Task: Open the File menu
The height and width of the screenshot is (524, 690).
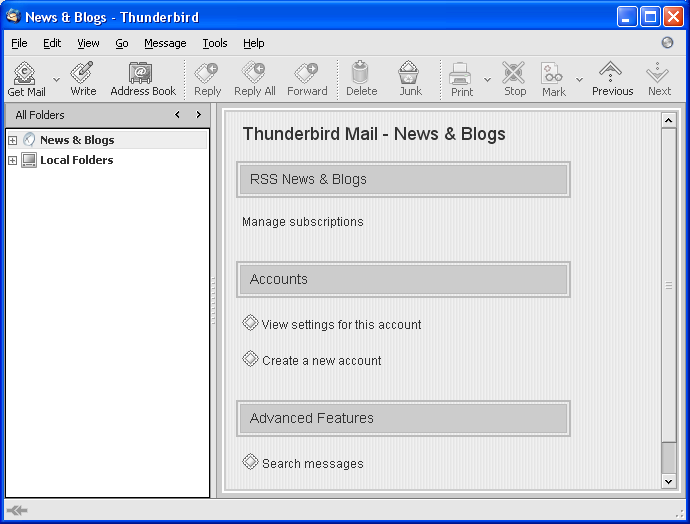Action: coord(19,43)
